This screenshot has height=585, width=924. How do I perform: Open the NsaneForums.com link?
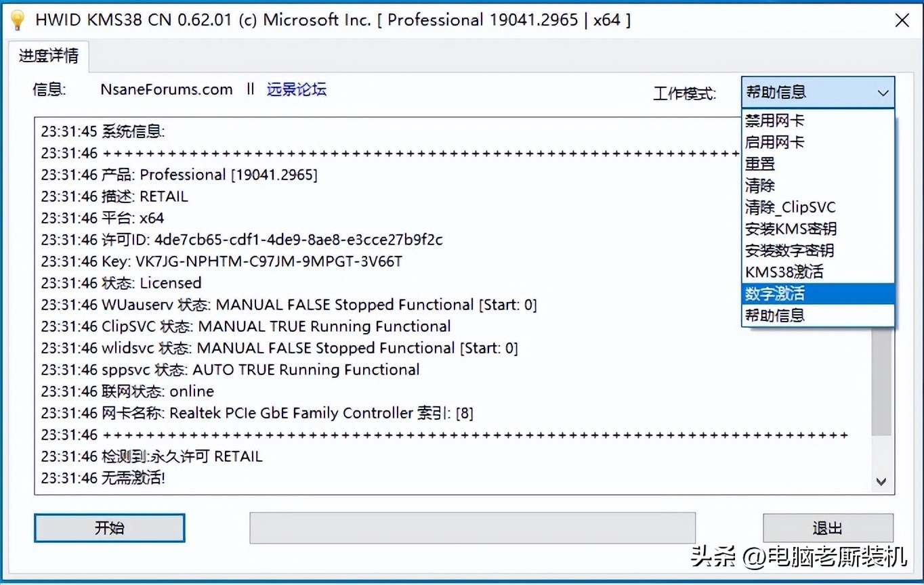point(166,89)
